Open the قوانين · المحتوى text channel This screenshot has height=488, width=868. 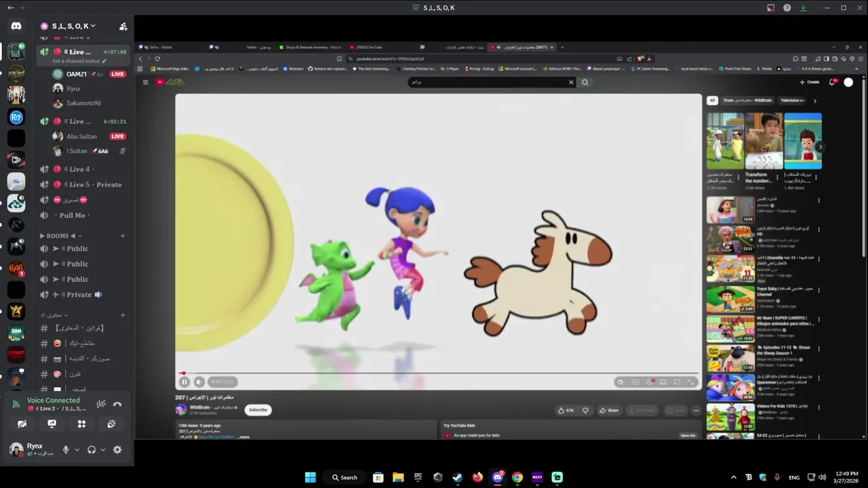(x=83, y=328)
